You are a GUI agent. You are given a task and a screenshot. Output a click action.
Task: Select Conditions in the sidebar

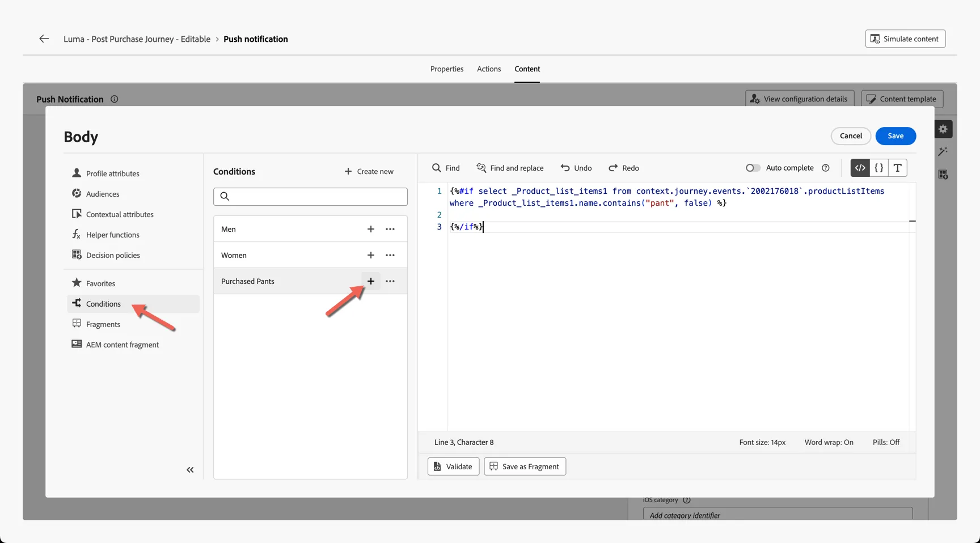click(x=133, y=304)
